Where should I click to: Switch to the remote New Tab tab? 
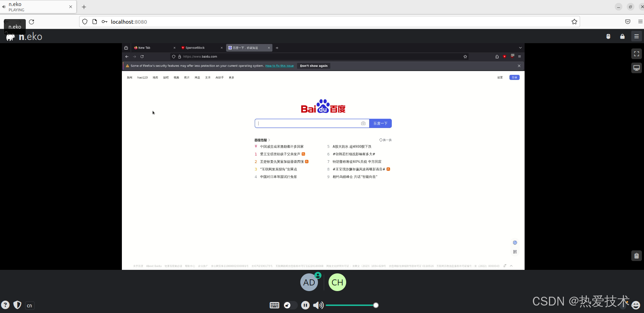[154, 48]
